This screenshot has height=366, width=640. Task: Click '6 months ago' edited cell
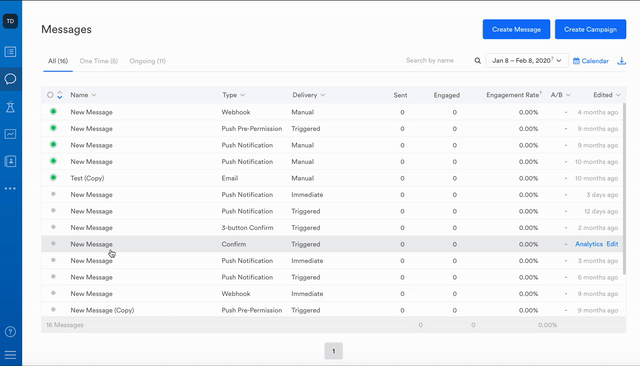[x=598, y=277]
